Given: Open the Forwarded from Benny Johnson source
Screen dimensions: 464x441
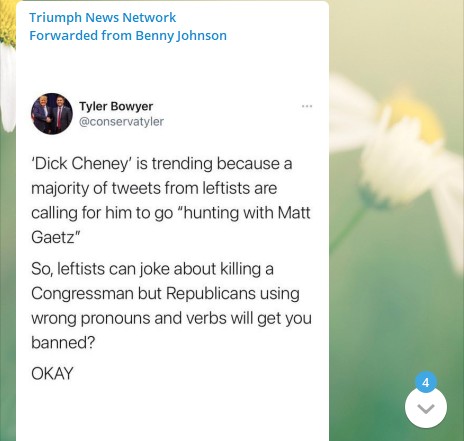Looking at the screenshot, I should [128, 35].
